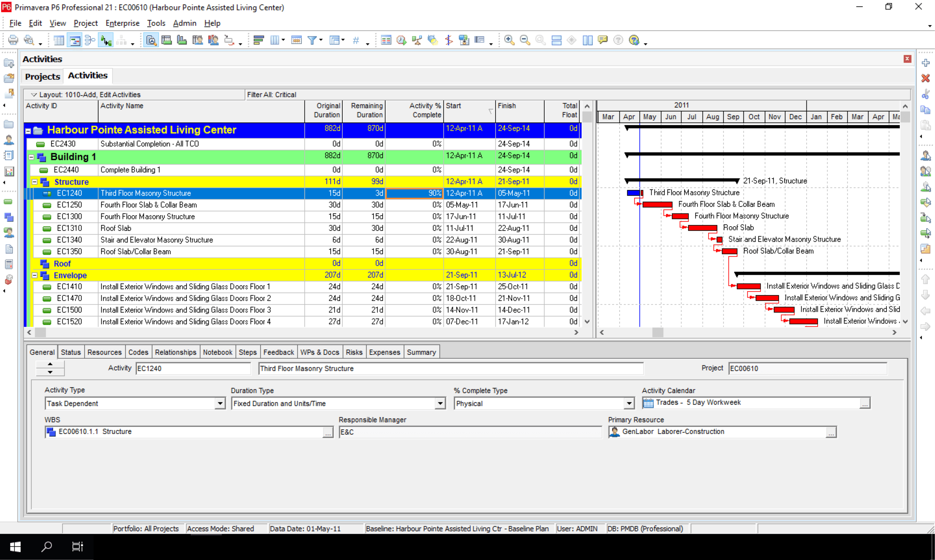Open Windows taskbar search
Screen dimensions: 935x560
point(46,547)
